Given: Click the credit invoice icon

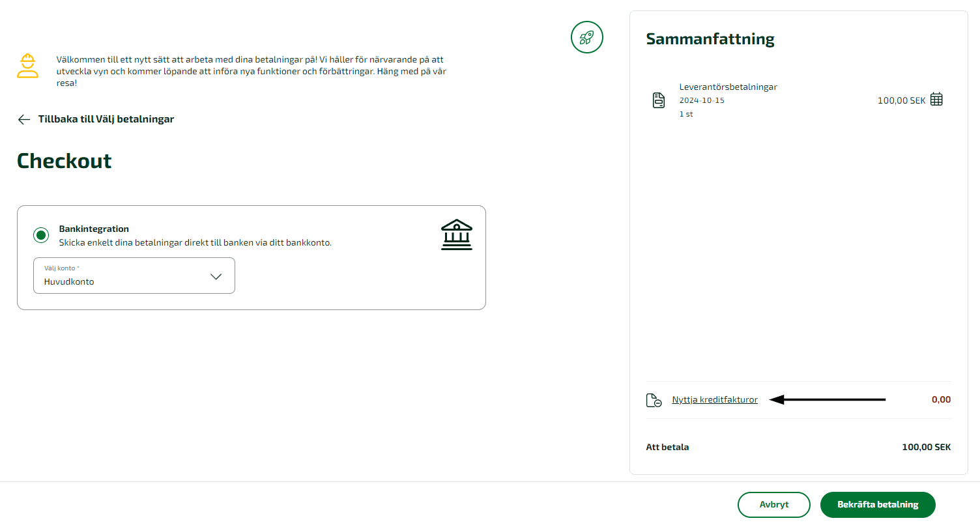Looking at the screenshot, I should pyautogui.click(x=654, y=400).
